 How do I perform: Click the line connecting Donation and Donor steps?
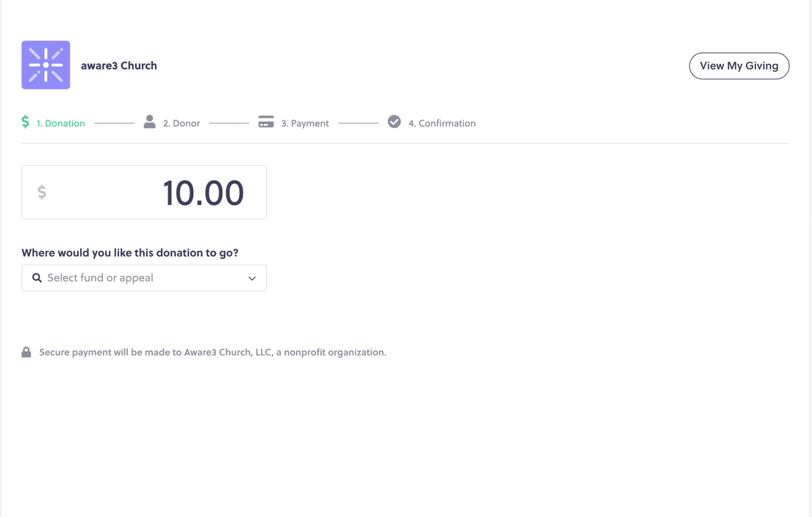115,123
